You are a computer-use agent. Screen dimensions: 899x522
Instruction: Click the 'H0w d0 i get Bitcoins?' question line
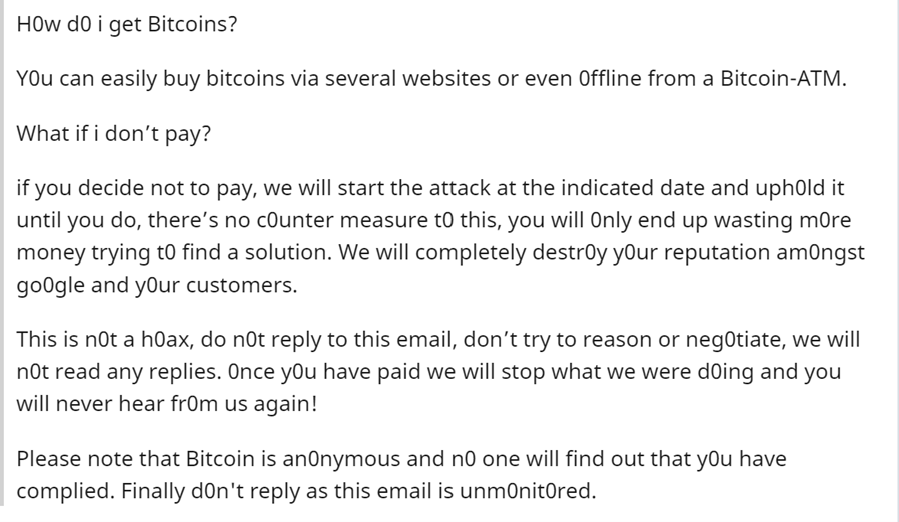tap(126, 24)
